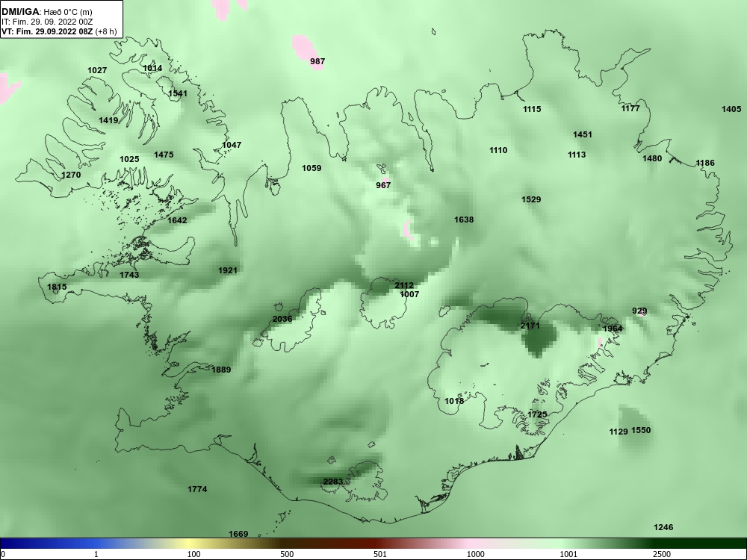Select the legend label 500
This screenshot has width=747, height=560.
click(x=287, y=554)
